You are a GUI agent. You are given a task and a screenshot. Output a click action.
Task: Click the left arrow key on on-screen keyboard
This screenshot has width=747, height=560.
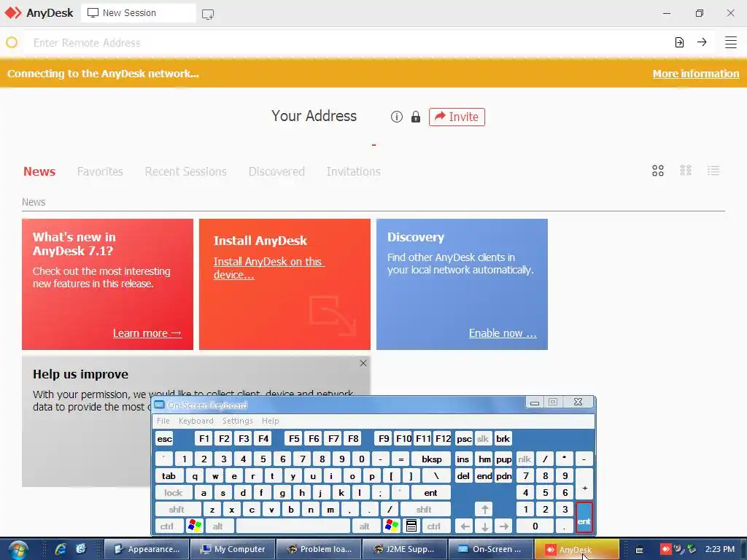click(x=465, y=526)
